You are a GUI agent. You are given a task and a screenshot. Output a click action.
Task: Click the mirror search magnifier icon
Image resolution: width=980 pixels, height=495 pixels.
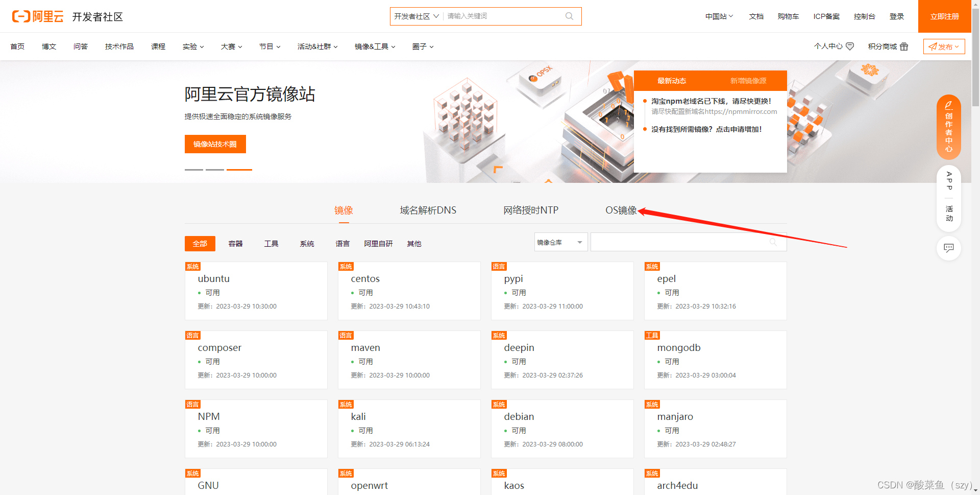[773, 242]
